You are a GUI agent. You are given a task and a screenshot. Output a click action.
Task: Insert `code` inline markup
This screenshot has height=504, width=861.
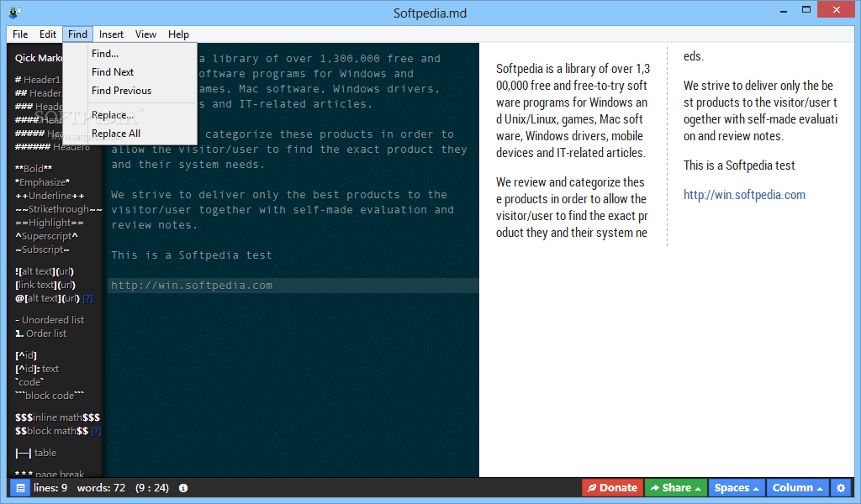(x=29, y=382)
